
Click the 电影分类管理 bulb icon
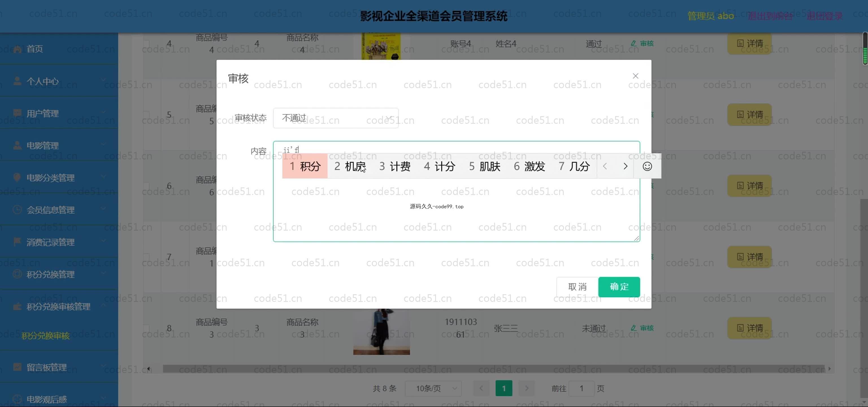[17, 177]
